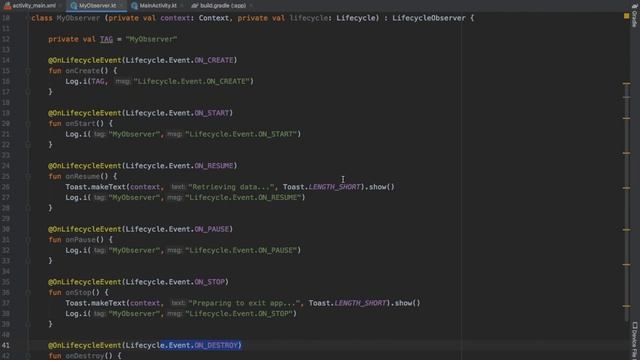Open the Device File Explorer panel

[634, 341]
